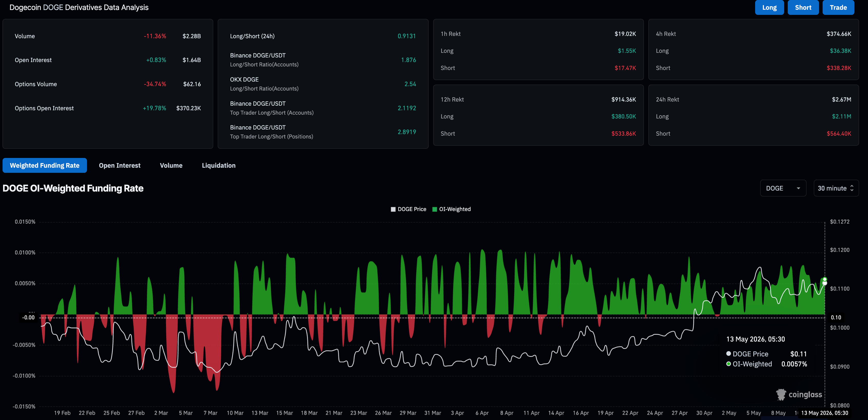Open the 30 minute interval selector
Viewport: 868px width, 420px height.
[x=836, y=188]
